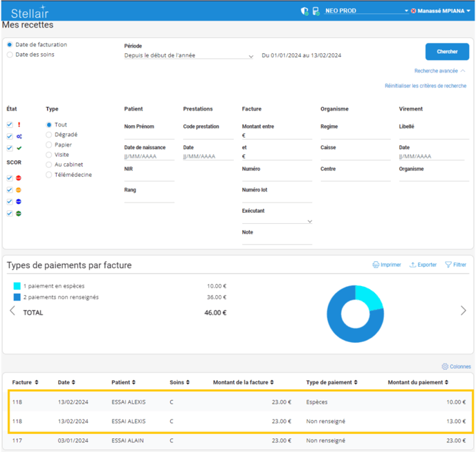Go to next chart with right arrow

463,311
